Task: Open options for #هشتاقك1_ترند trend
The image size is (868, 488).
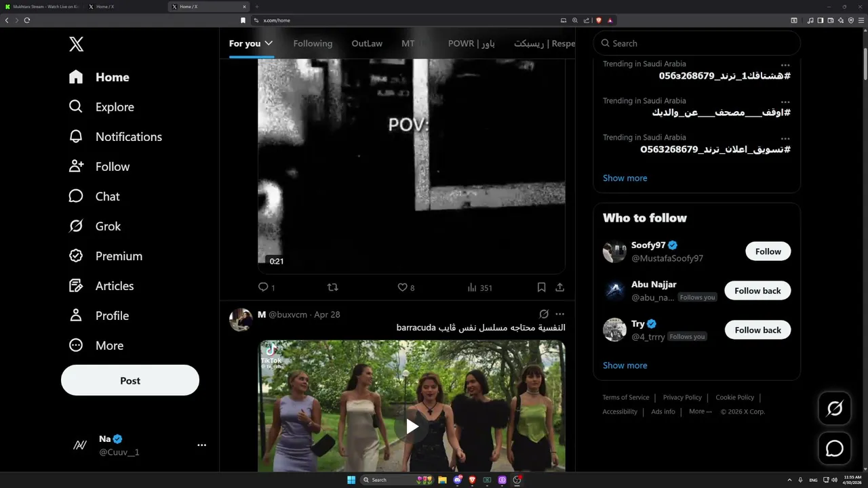Action: tap(785, 65)
